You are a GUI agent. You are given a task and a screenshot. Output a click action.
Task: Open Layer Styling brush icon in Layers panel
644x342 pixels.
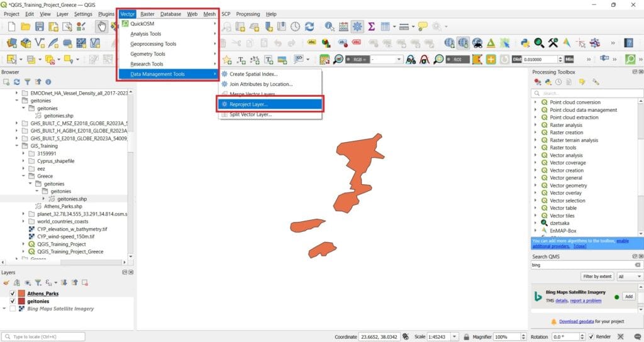(6, 282)
